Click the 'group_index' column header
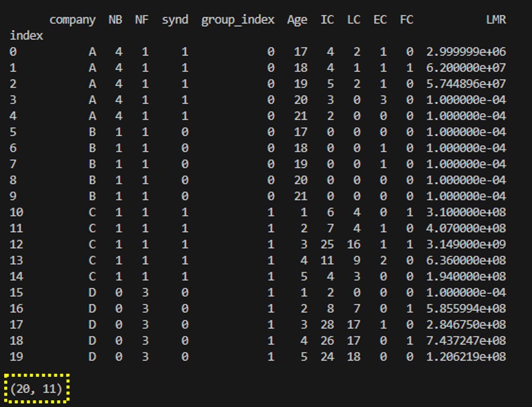The height and width of the screenshot is (407, 532). click(x=238, y=20)
